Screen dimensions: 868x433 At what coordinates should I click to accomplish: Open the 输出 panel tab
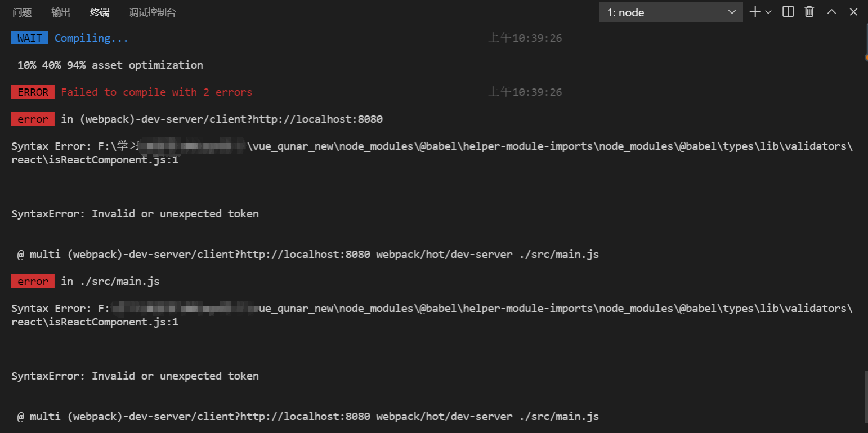pos(61,12)
